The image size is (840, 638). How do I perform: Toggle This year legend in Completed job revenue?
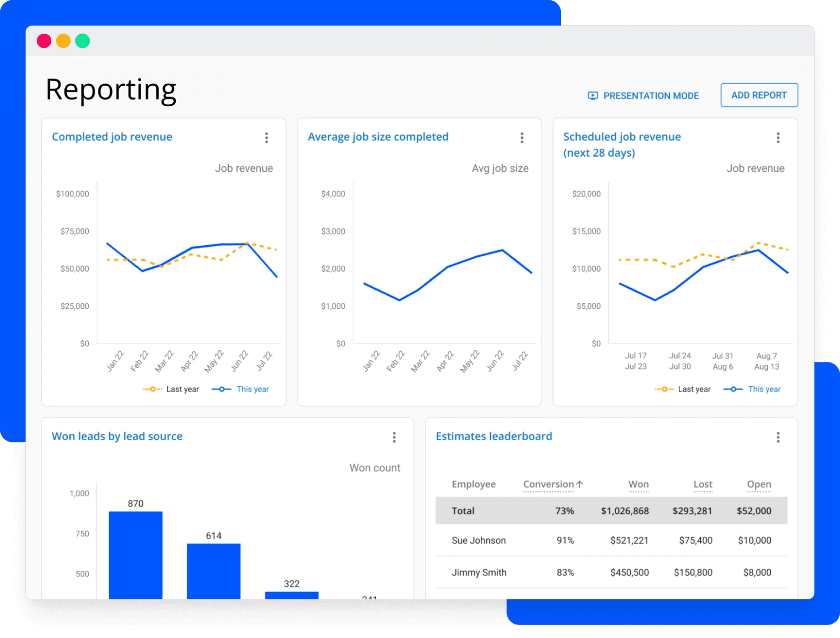240,389
